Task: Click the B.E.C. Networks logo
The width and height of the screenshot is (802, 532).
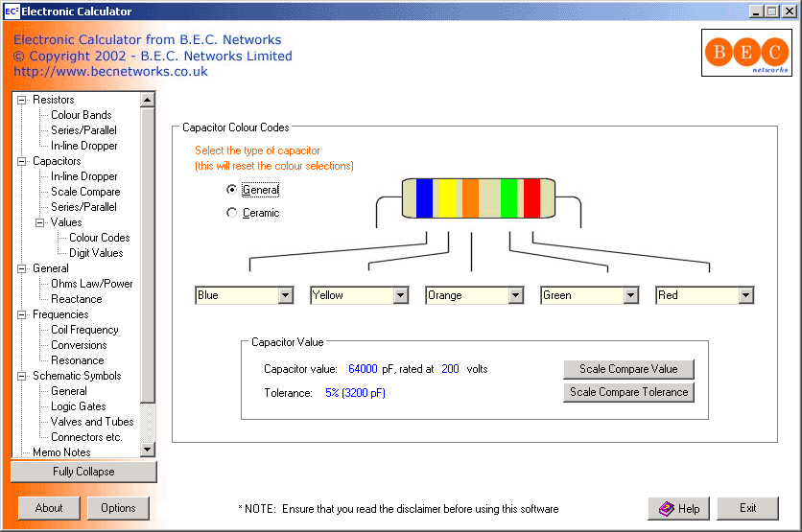Action: (x=746, y=53)
